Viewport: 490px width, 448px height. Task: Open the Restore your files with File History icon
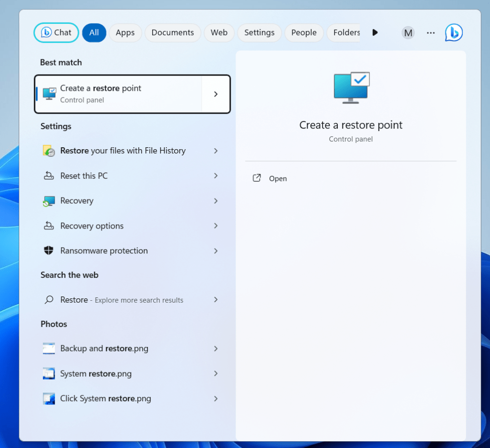[x=48, y=151]
